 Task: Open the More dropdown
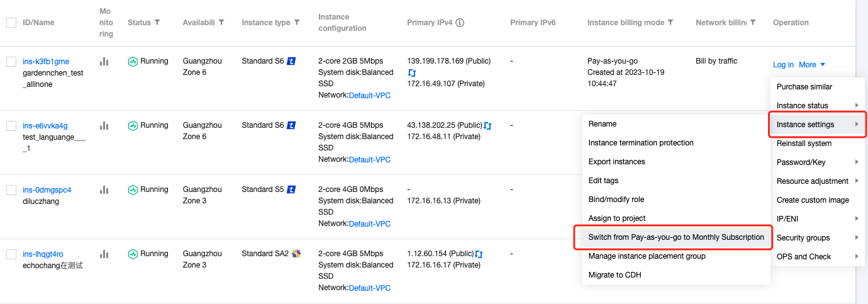coord(812,65)
